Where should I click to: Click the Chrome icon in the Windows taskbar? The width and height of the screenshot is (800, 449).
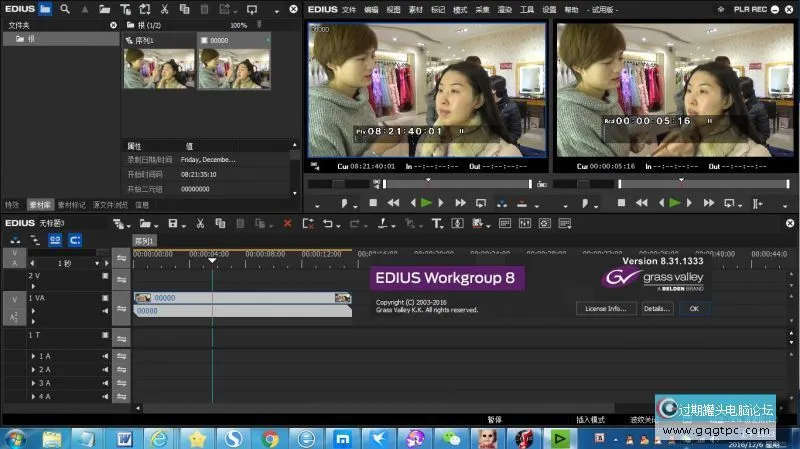(270, 438)
